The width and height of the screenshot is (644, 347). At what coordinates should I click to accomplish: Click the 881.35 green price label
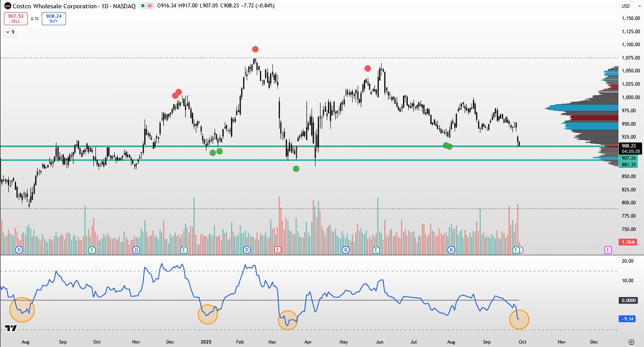coord(628,165)
